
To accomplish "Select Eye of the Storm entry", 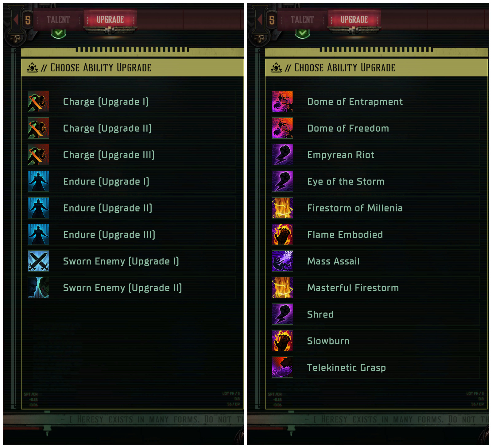I will click(376, 181).
